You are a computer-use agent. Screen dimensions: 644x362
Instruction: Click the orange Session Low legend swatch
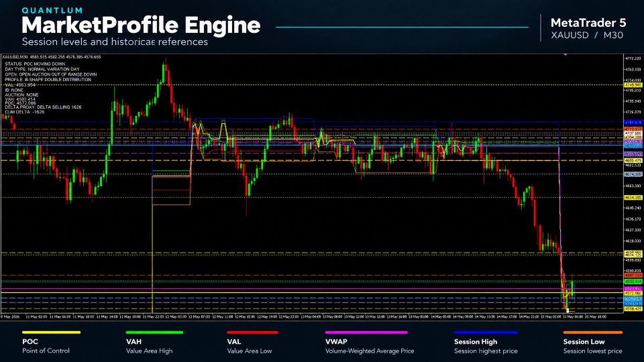[593, 333]
